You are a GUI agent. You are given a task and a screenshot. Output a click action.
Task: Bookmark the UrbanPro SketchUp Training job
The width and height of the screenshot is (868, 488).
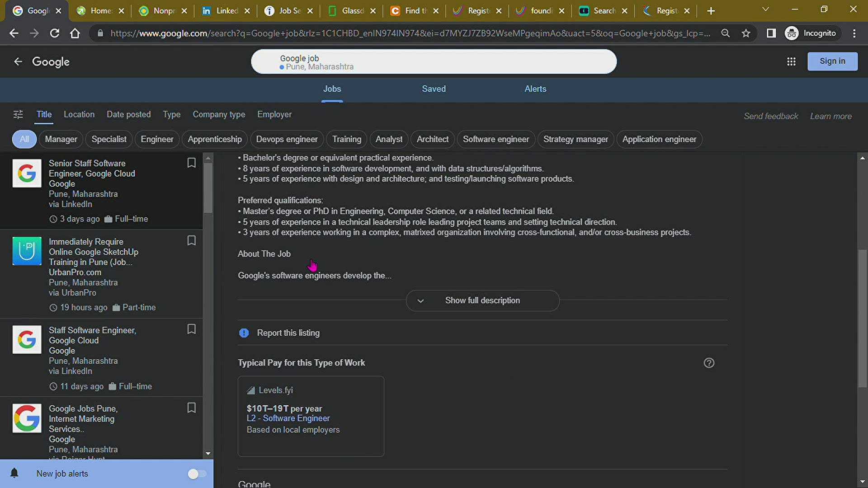click(x=191, y=241)
